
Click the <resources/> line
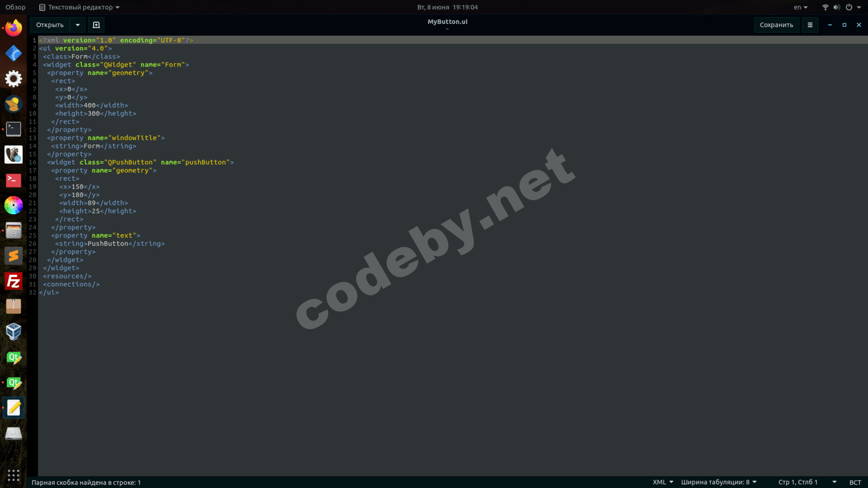pos(67,276)
